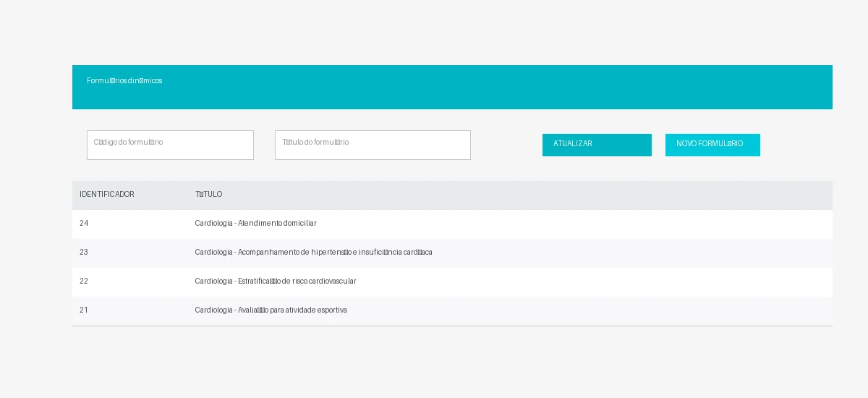Click the Atualizar button
The height and width of the screenshot is (398, 868).
click(x=597, y=145)
